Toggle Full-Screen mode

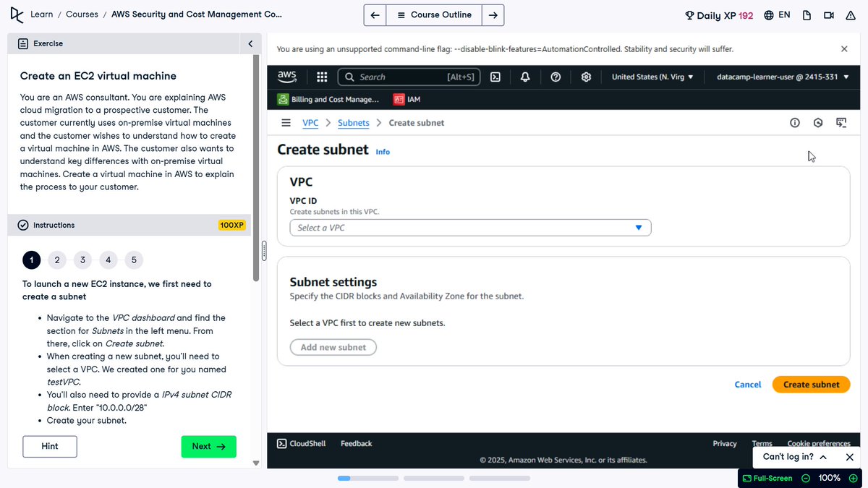[x=767, y=478]
